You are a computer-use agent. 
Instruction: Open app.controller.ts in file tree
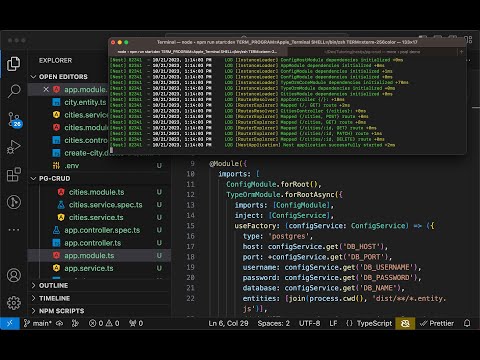point(92,243)
